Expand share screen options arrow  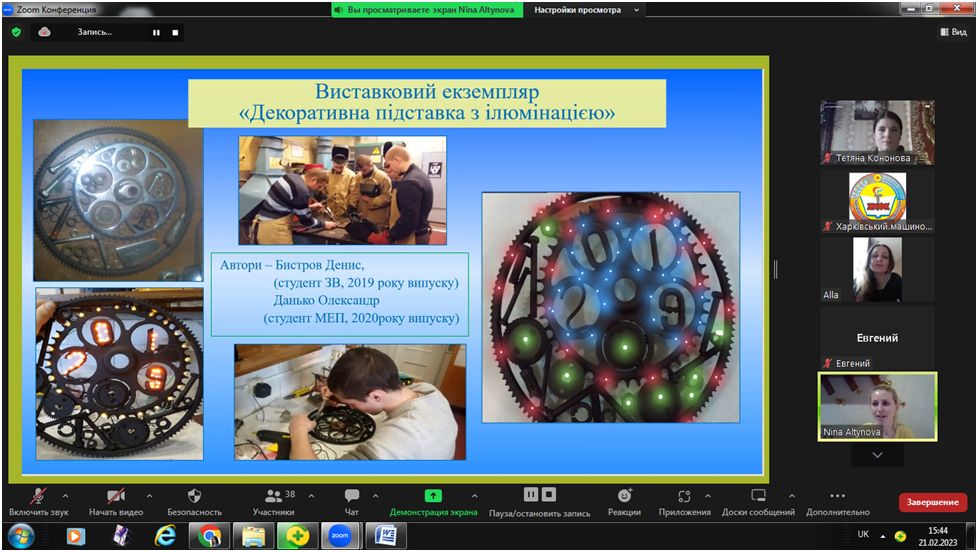pyautogui.click(x=475, y=496)
